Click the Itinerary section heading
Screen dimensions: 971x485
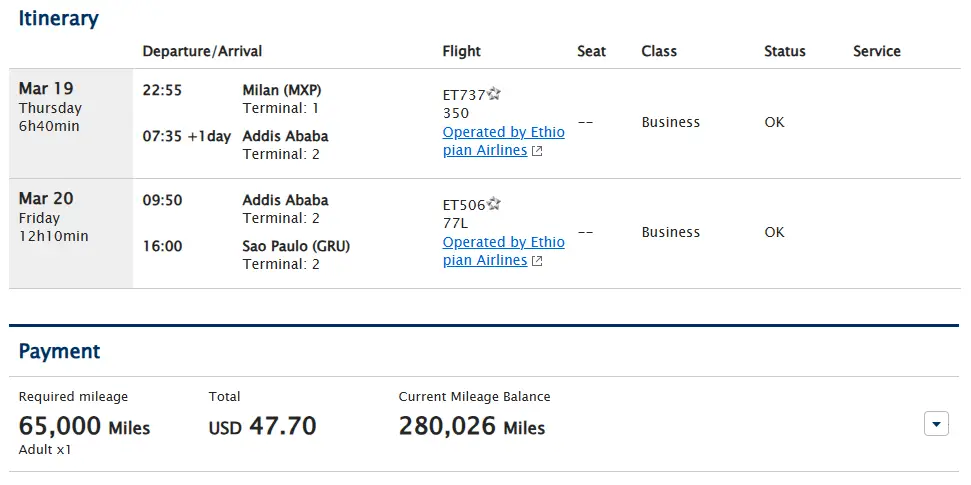pyautogui.click(x=58, y=18)
